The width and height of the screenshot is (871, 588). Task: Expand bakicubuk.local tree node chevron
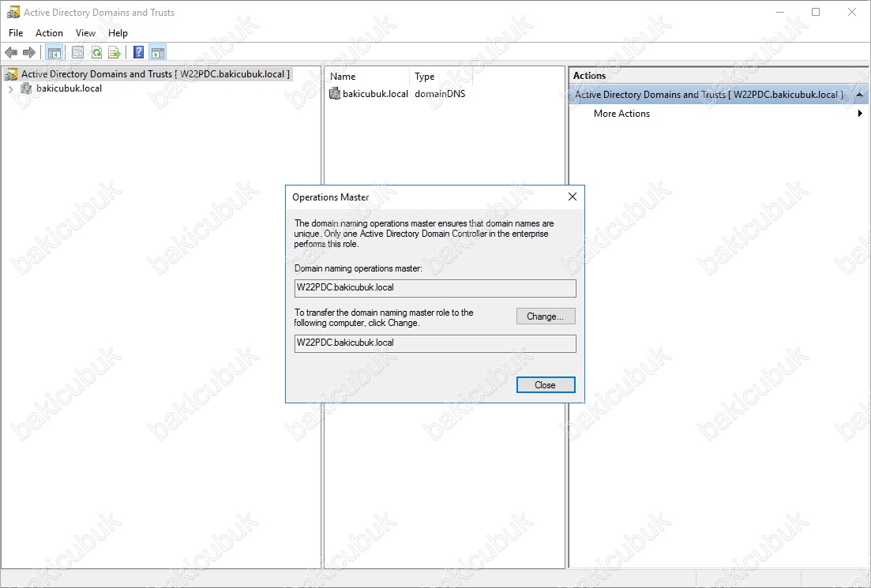tap(10, 89)
